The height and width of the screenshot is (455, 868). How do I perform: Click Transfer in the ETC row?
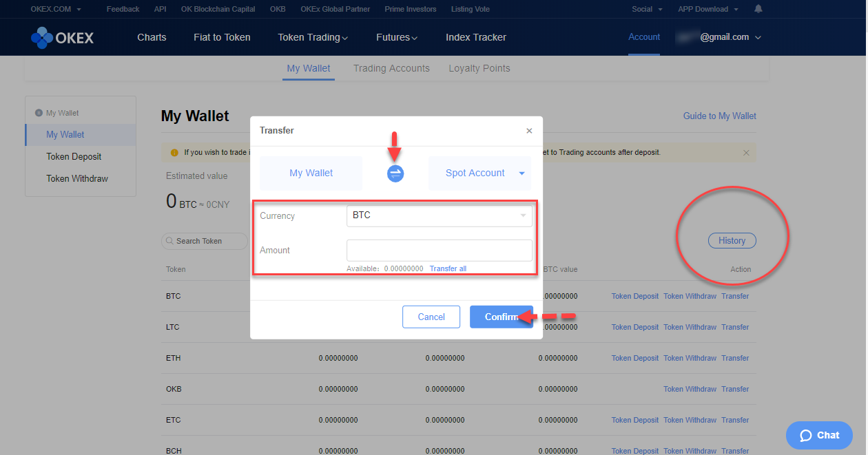point(735,421)
